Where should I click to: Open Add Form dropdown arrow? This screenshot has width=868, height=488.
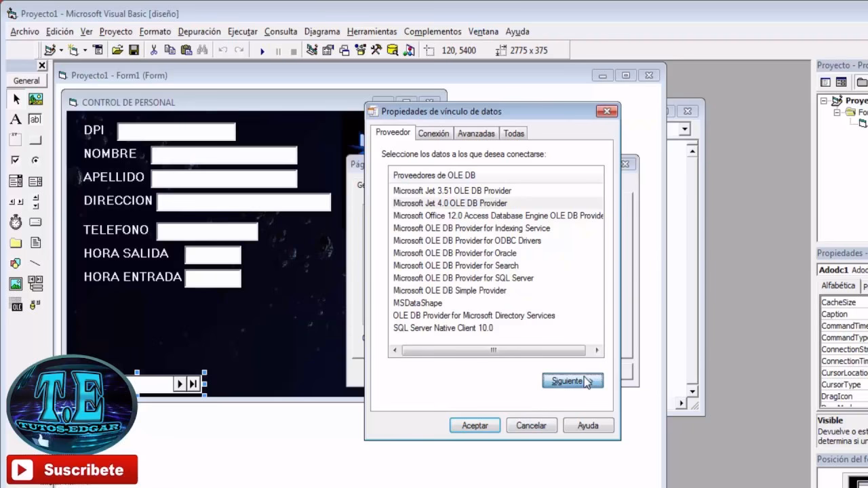(x=85, y=50)
